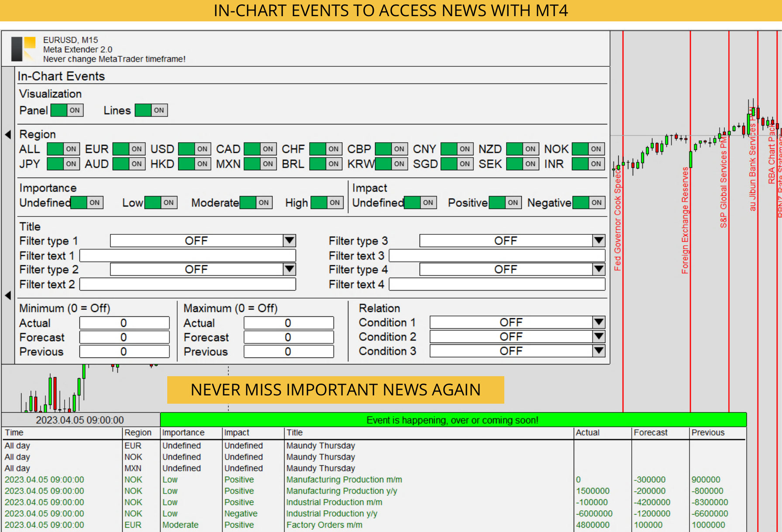782x532 pixels.
Task: Open the Condition 3 relation dropdown
Action: (517, 351)
